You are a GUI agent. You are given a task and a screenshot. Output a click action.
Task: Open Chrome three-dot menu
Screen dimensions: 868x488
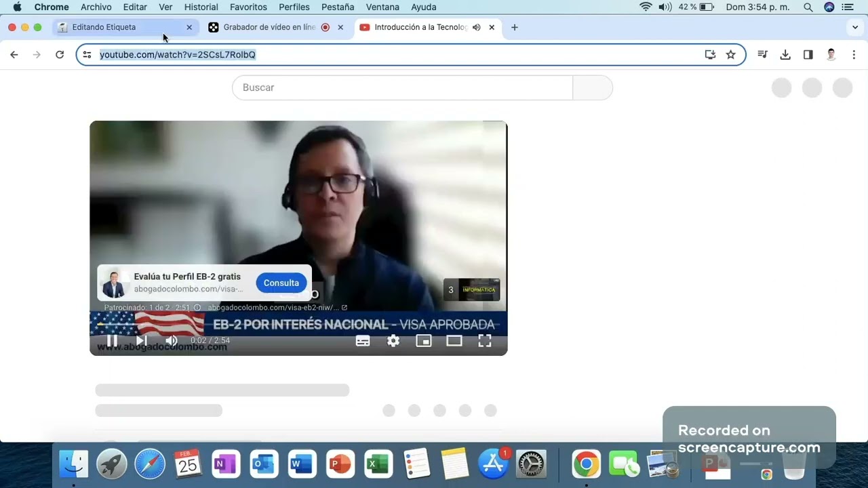click(854, 55)
